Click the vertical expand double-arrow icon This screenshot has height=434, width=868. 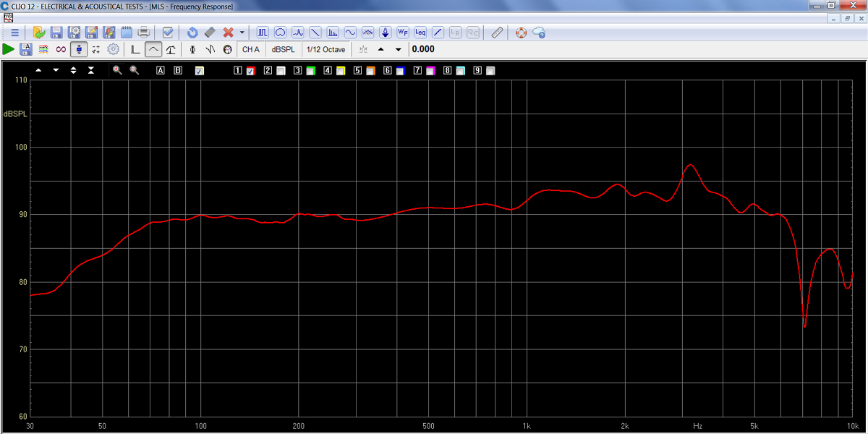click(x=73, y=70)
